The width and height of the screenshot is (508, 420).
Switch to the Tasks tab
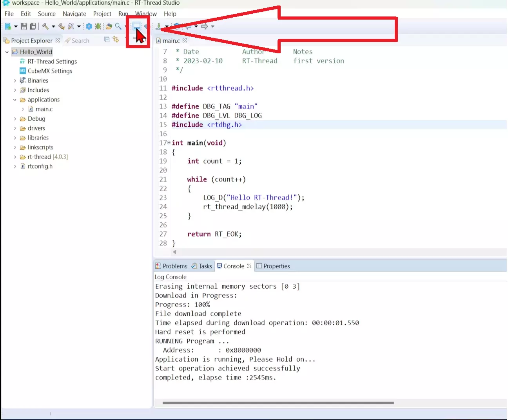click(201, 266)
